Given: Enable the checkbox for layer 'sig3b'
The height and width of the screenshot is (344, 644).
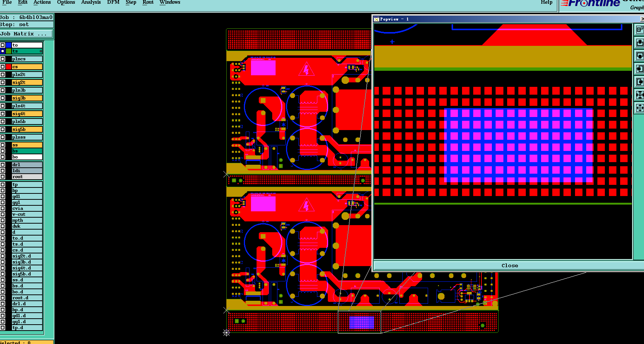Looking at the screenshot, I should tap(3, 98).
